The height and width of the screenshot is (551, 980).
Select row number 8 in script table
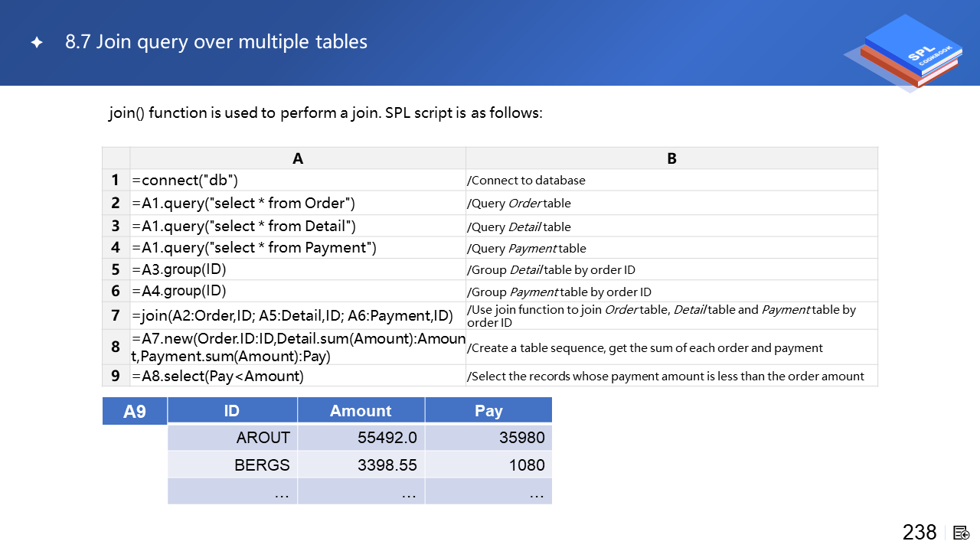(x=116, y=347)
